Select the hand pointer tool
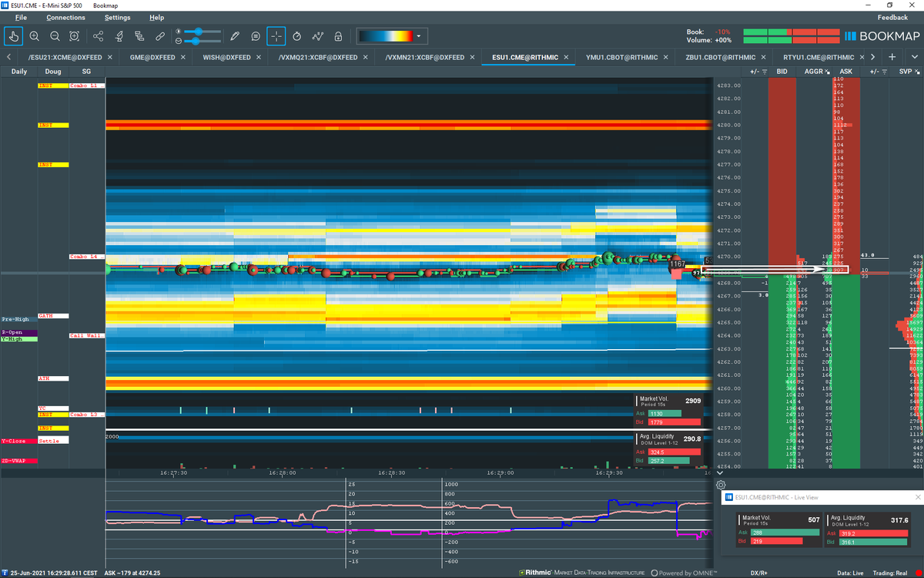924x578 pixels. tap(14, 36)
